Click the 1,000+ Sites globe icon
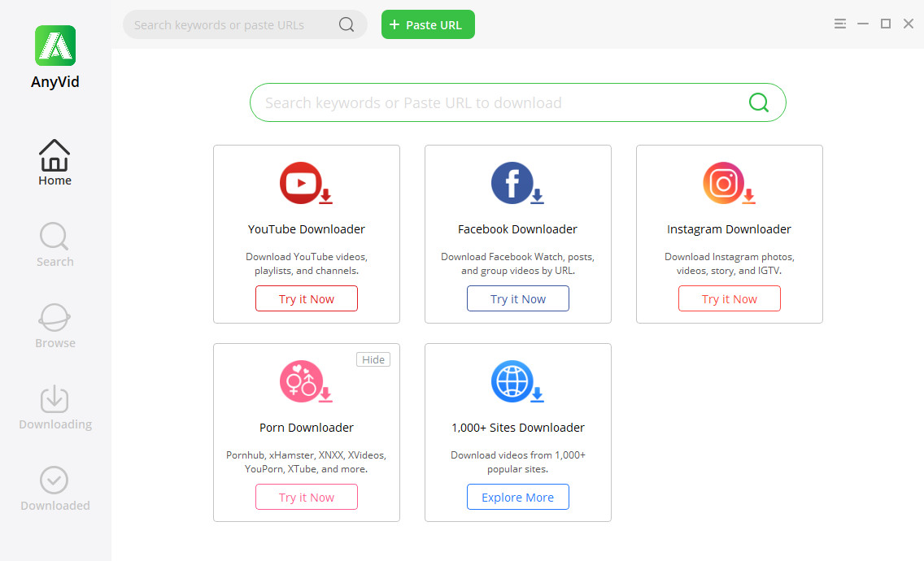This screenshot has width=924, height=561. 517,382
